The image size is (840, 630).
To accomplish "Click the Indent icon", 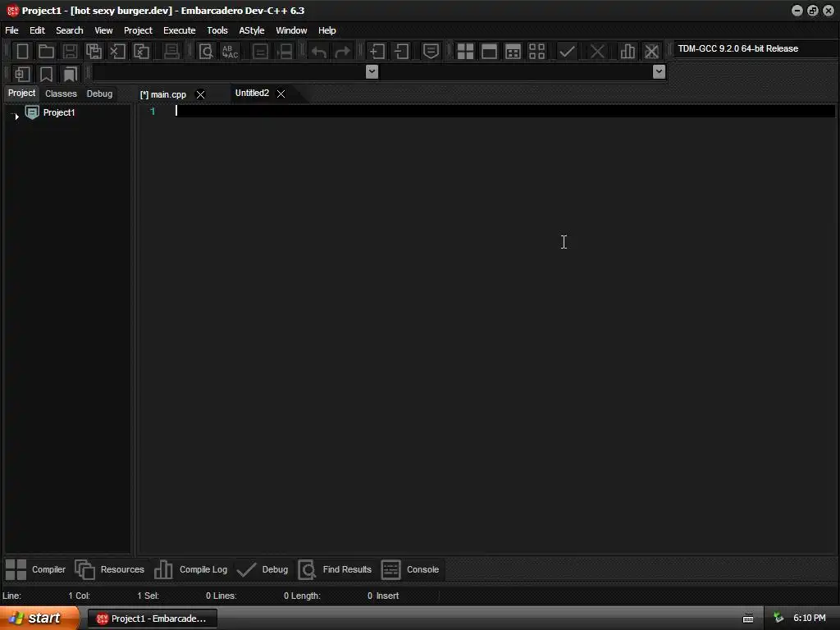I will tap(377, 52).
